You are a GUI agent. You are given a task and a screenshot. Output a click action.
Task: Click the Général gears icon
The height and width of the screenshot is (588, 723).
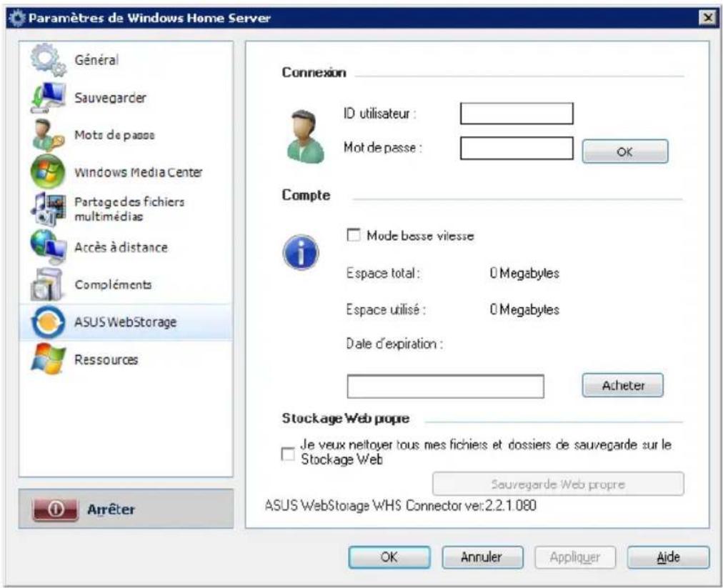click(48, 60)
